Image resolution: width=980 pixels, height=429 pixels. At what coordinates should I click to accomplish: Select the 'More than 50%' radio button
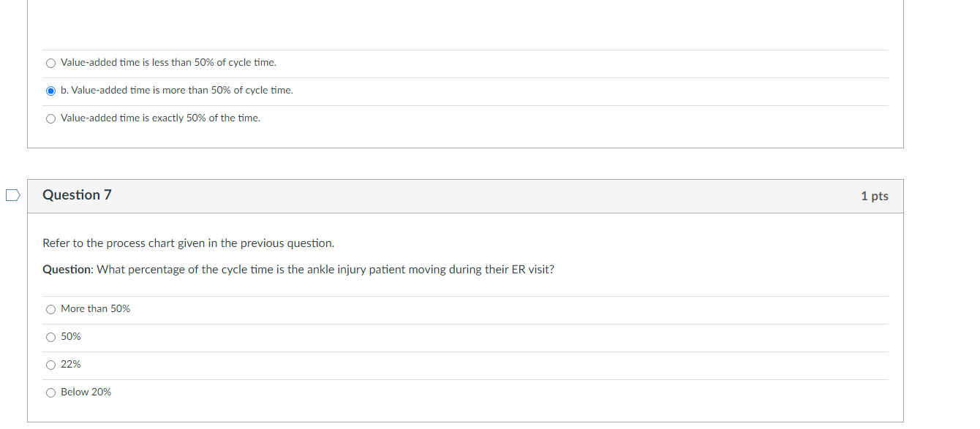click(x=50, y=309)
